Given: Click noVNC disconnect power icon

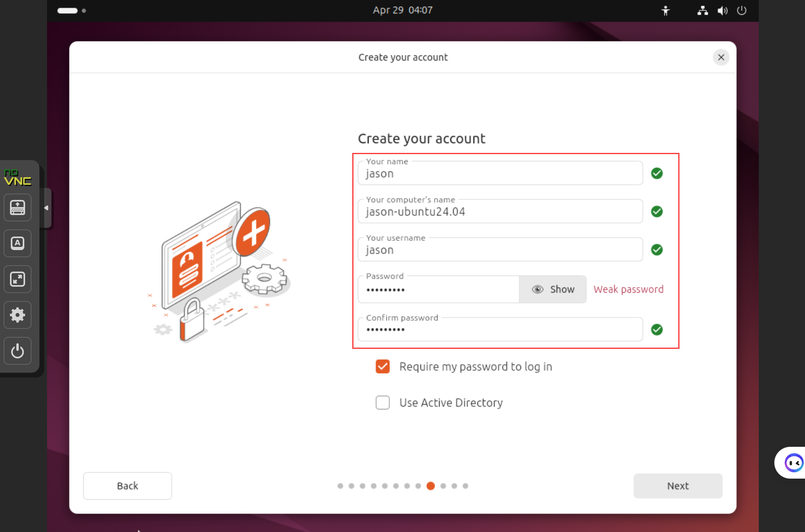Looking at the screenshot, I should [x=18, y=351].
